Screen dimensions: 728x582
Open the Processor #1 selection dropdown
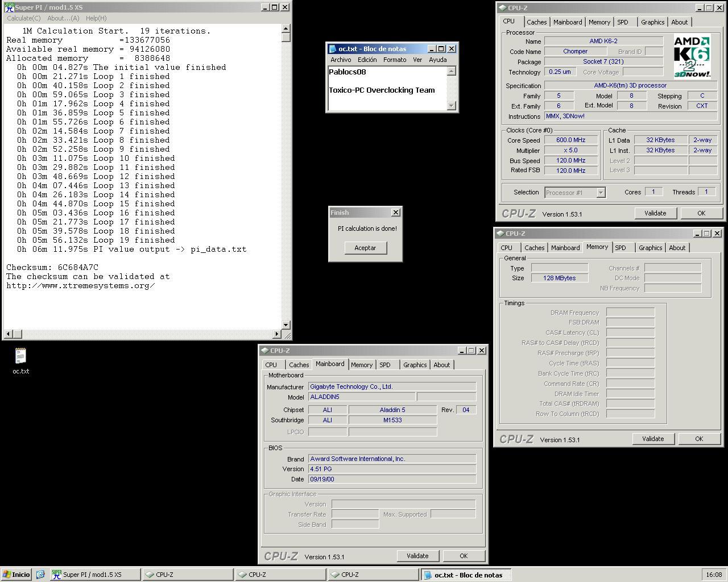tap(575, 193)
